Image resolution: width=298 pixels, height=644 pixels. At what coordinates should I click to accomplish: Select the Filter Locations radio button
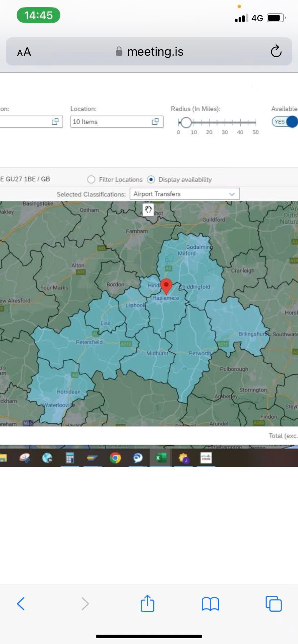91,179
